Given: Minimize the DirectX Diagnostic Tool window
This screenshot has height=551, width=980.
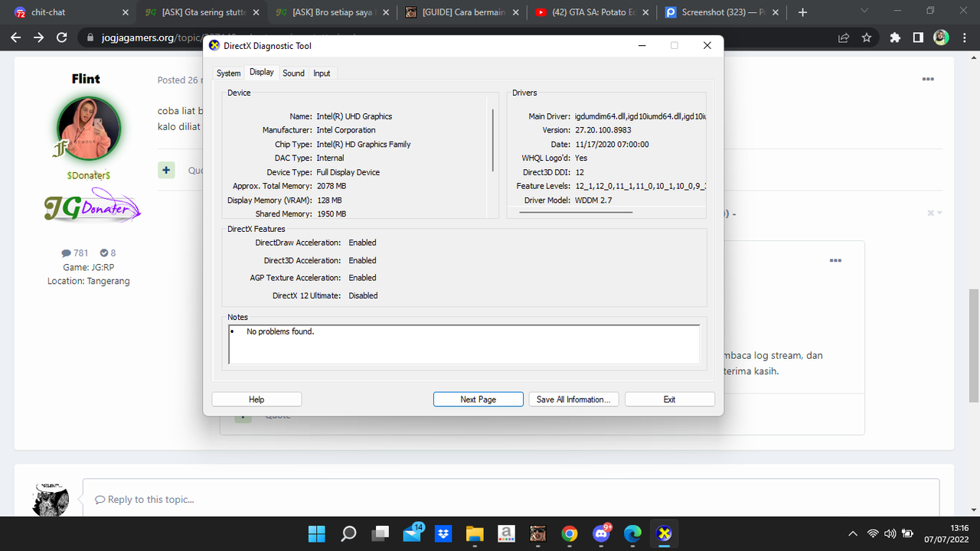Looking at the screenshot, I should click(641, 46).
